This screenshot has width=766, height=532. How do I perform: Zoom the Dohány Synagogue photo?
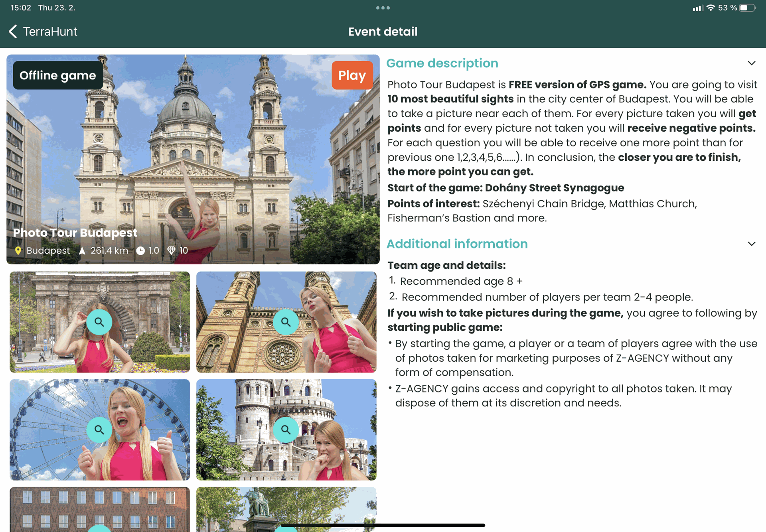(x=286, y=322)
